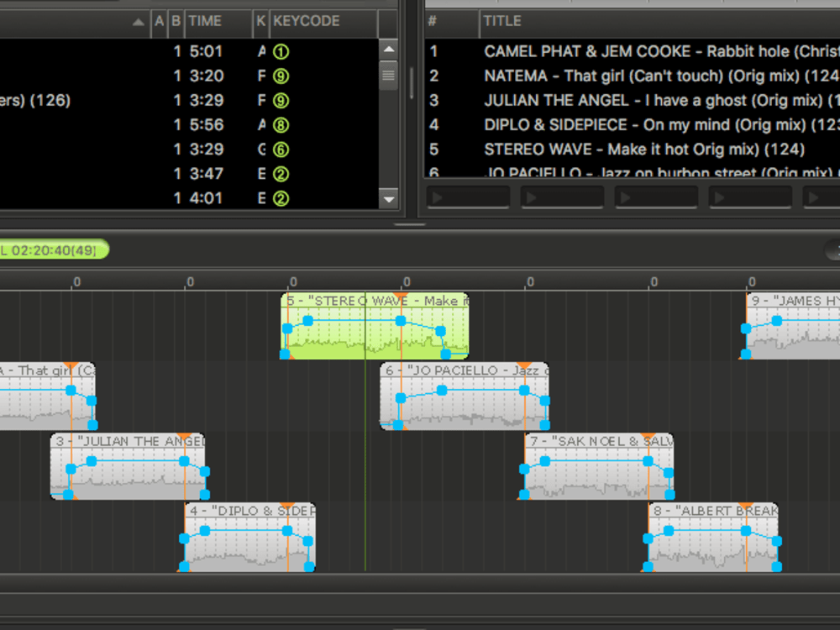Sort library by K column
The width and height of the screenshot is (840, 630).
261,22
